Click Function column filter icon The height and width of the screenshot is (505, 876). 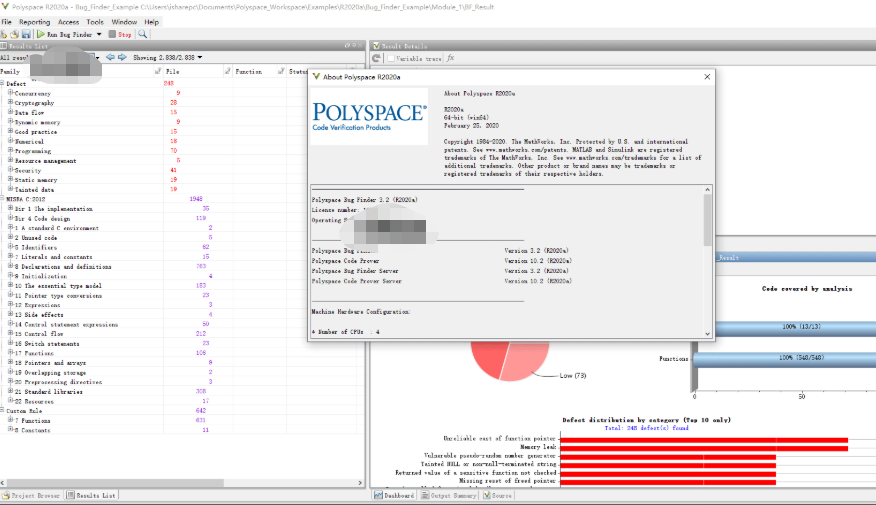point(281,71)
